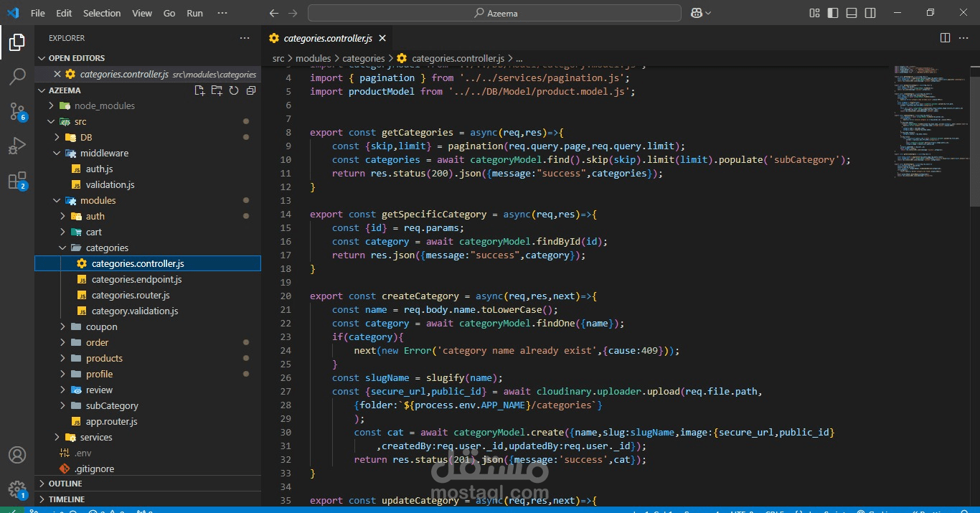Viewport: 980px width, 513px height.
Task: Open the Extensions view in activity bar
Action: pyautogui.click(x=17, y=180)
